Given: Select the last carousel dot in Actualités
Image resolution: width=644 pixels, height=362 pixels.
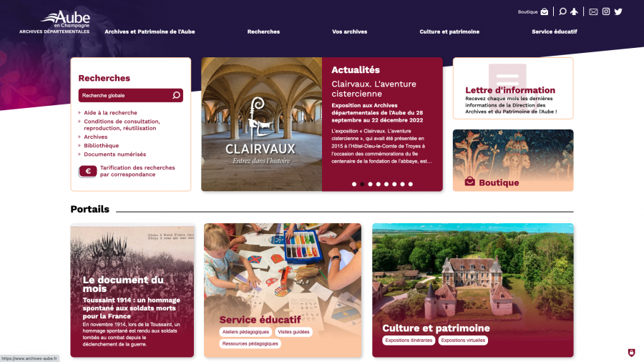Looking at the screenshot, I should click(411, 185).
